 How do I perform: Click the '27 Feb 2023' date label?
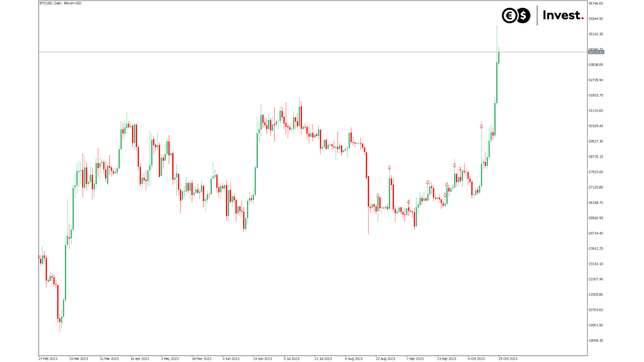point(48,359)
